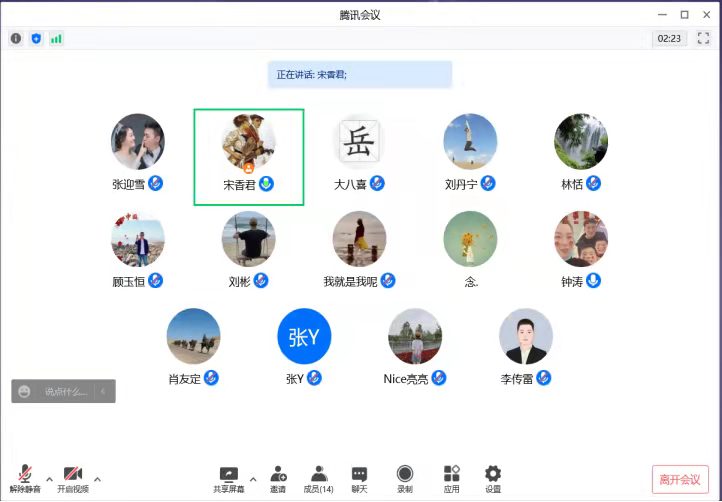Expand share options arrow beside 共享屏幕
This screenshot has width=722, height=502.
tap(253, 478)
